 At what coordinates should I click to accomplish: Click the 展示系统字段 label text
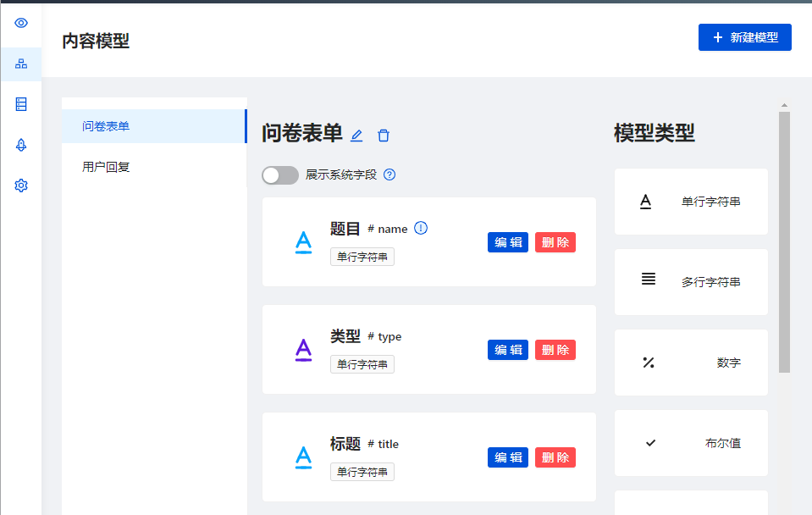click(x=340, y=174)
